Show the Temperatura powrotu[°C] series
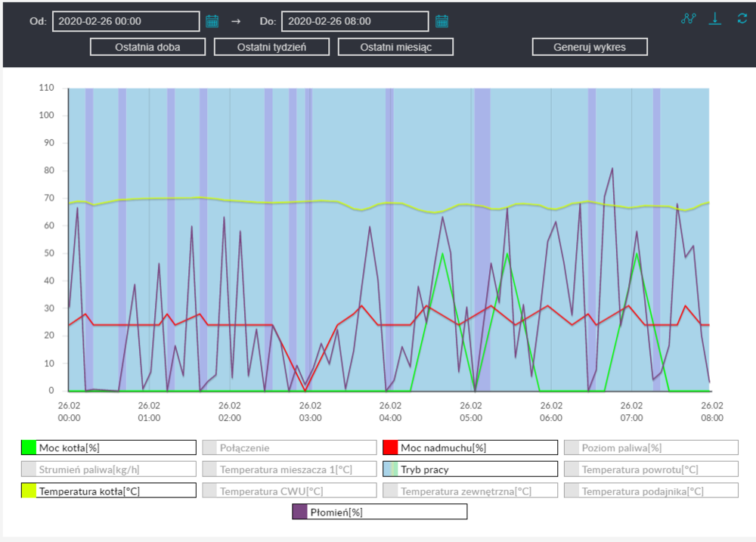 651,469
